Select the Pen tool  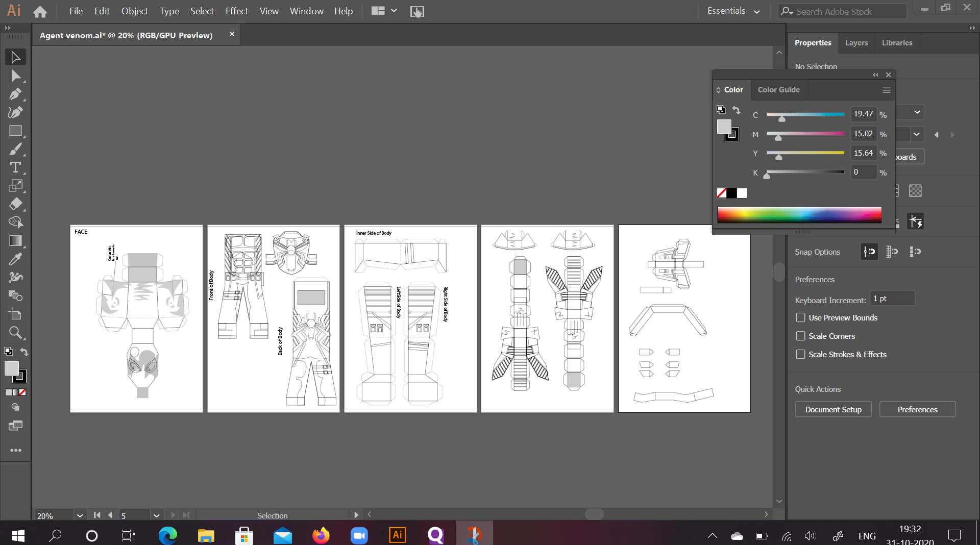click(15, 94)
